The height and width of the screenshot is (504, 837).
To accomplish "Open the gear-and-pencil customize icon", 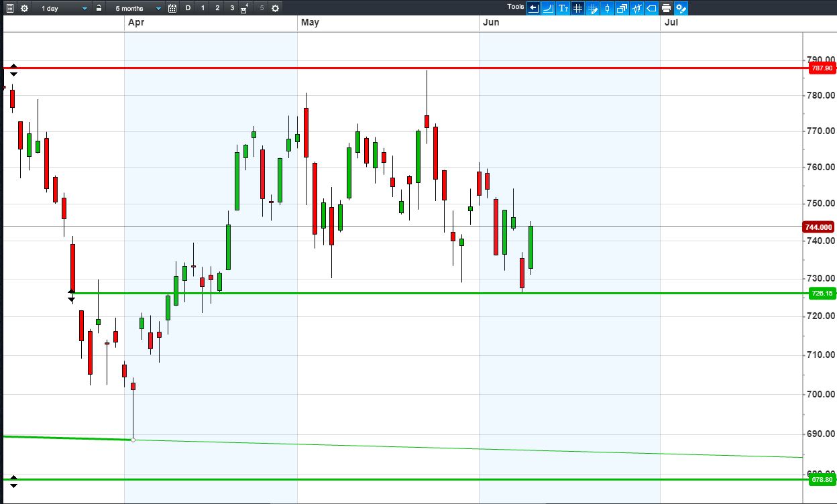I will coord(681,8).
